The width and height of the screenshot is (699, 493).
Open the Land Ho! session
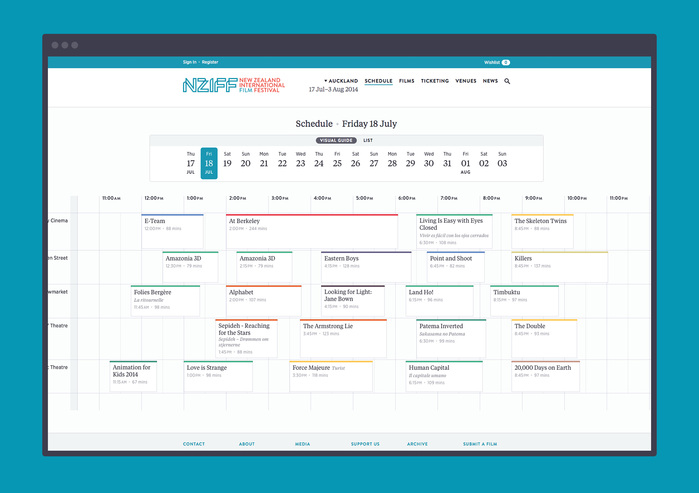tap(440, 300)
